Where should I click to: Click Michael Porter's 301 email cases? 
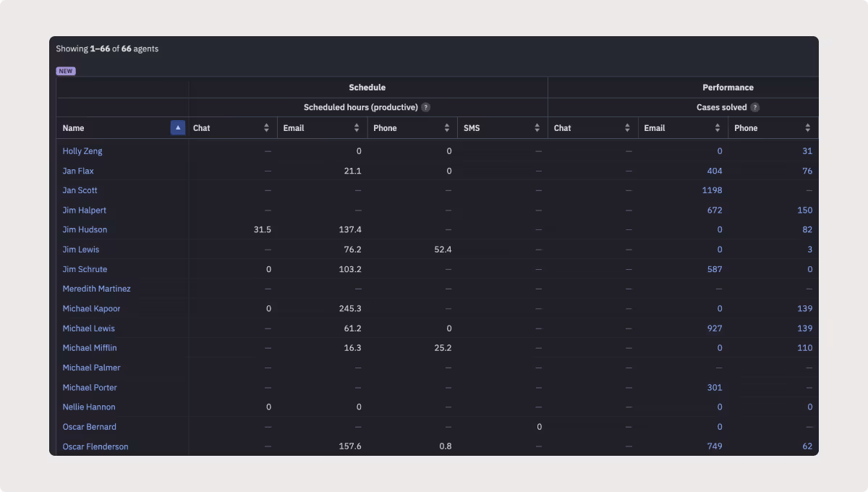point(715,387)
